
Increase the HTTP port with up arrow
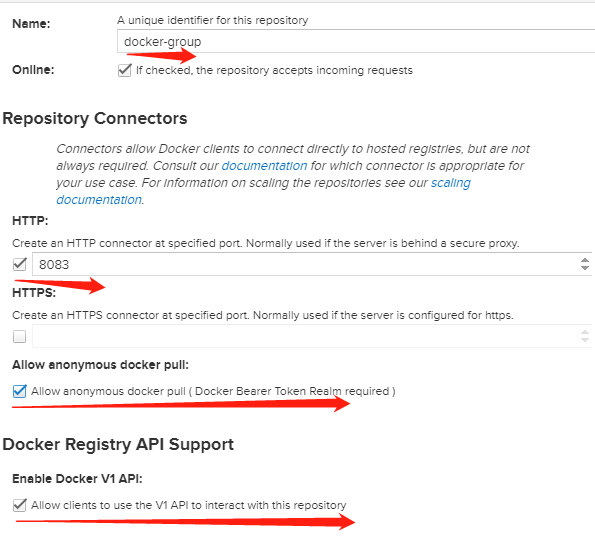(x=585, y=260)
